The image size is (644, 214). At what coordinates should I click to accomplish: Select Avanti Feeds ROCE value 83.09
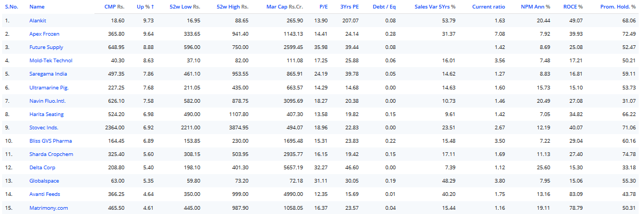(576, 194)
